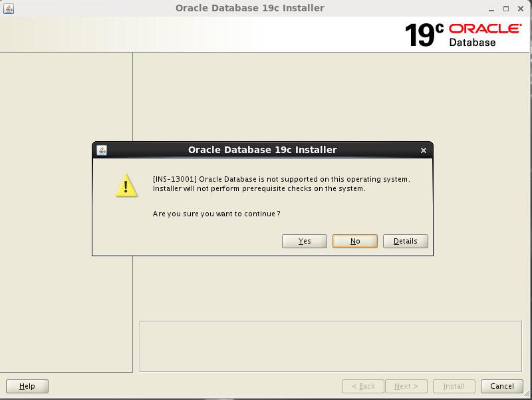The width and height of the screenshot is (532, 400).
Task: Open the installer Help
Action: click(27, 386)
